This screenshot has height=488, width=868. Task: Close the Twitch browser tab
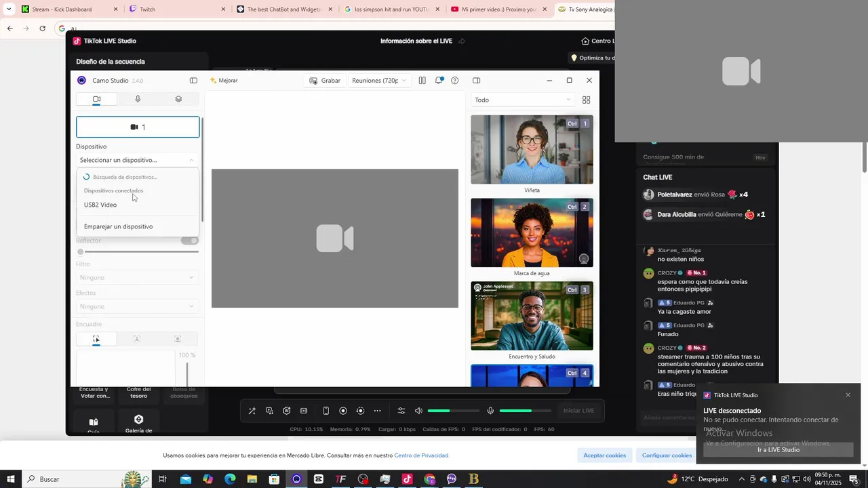(x=223, y=9)
